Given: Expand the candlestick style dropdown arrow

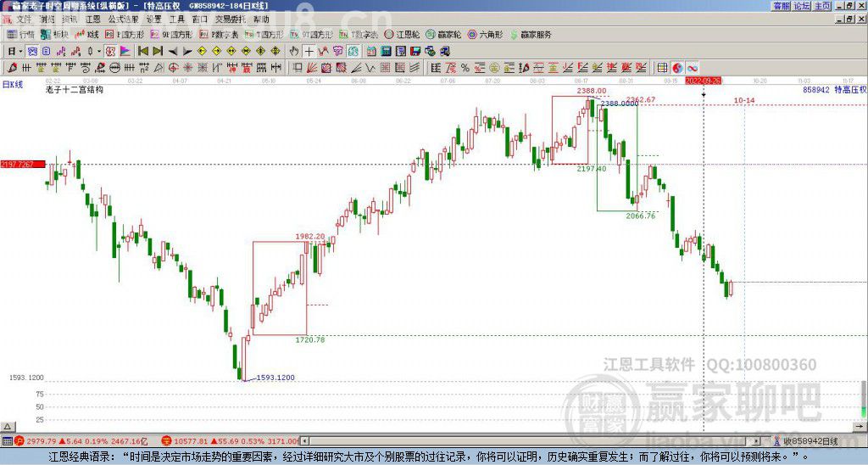Looking at the screenshot, I should pos(99,51).
